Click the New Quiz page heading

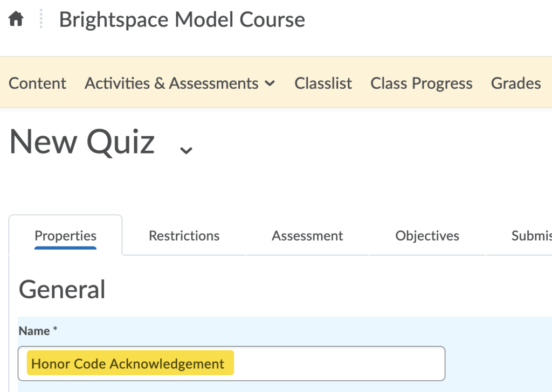[x=81, y=141]
